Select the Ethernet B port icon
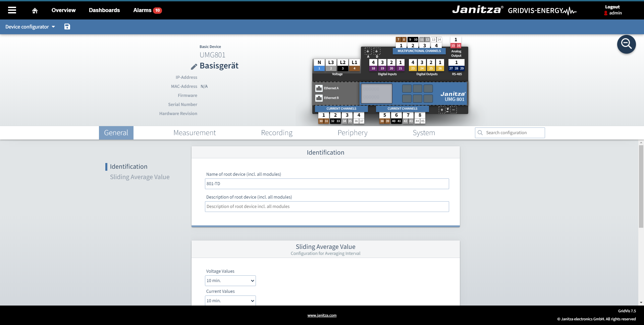This screenshot has width=644, height=325. pyautogui.click(x=319, y=98)
